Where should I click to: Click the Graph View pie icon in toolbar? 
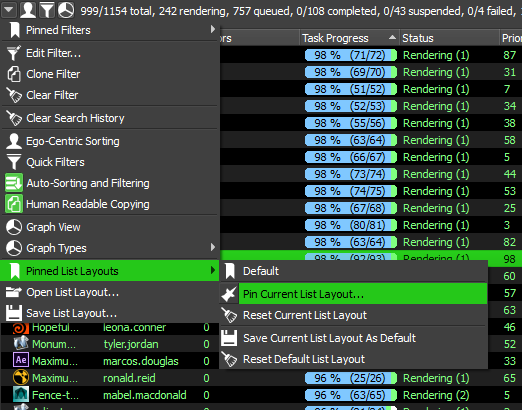coord(66,10)
